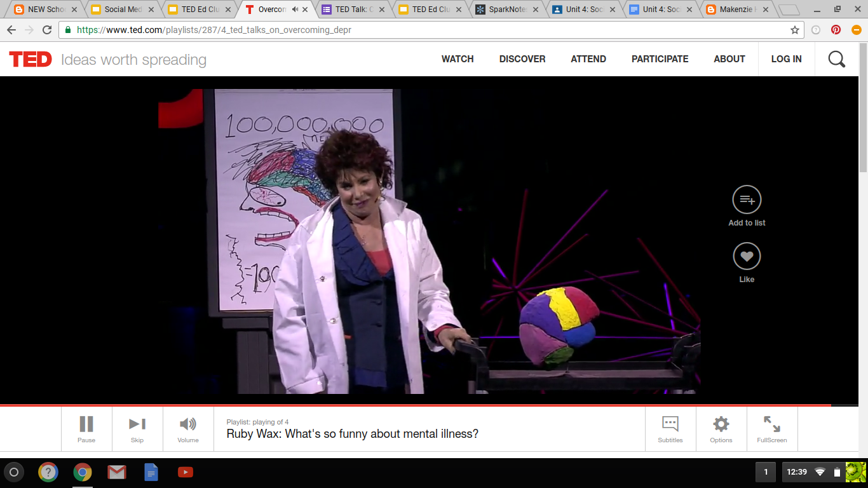Open the player Options gear
The height and width of the screenshot is (488, 868).
[721, 428]
